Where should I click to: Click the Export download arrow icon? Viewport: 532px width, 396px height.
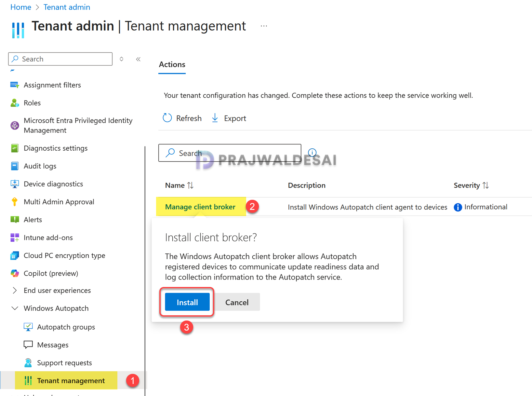[215, 118]
